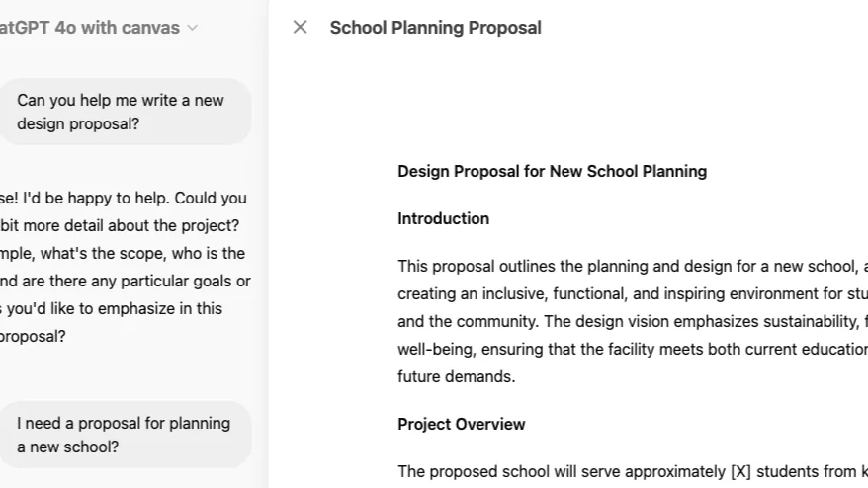Click the 'School Planning Proposal' canvas title
Viewport: 868px width, 488px height.
pyautogui.click(x=435, y=28)
